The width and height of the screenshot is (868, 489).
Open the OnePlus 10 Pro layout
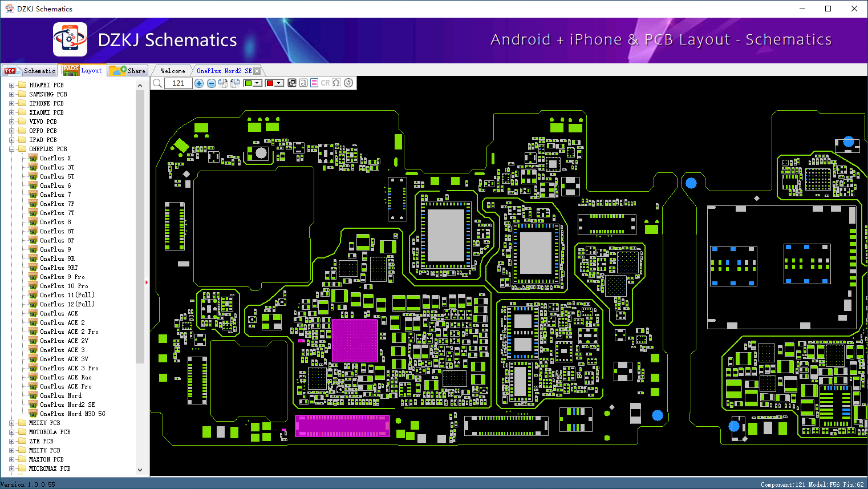(64, 286)
